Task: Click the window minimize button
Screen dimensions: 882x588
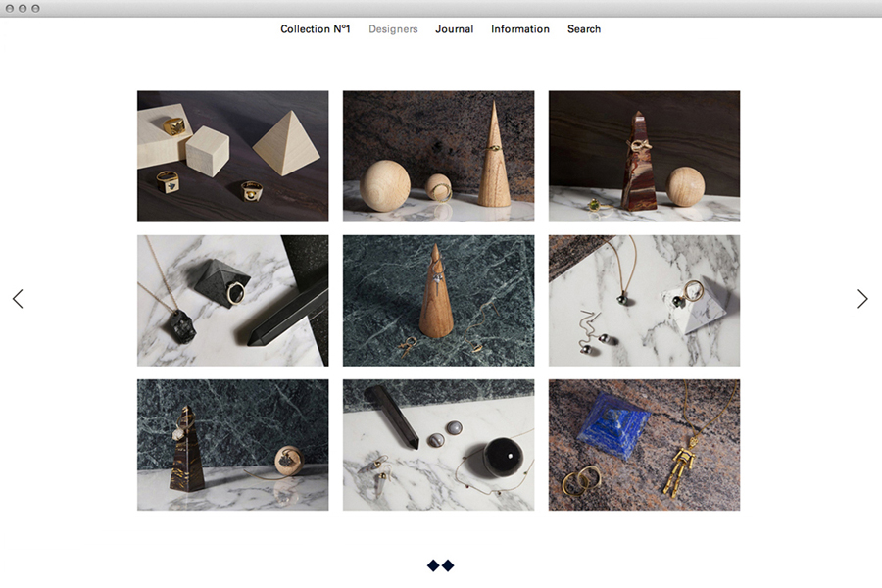Action: pos(23,9)
